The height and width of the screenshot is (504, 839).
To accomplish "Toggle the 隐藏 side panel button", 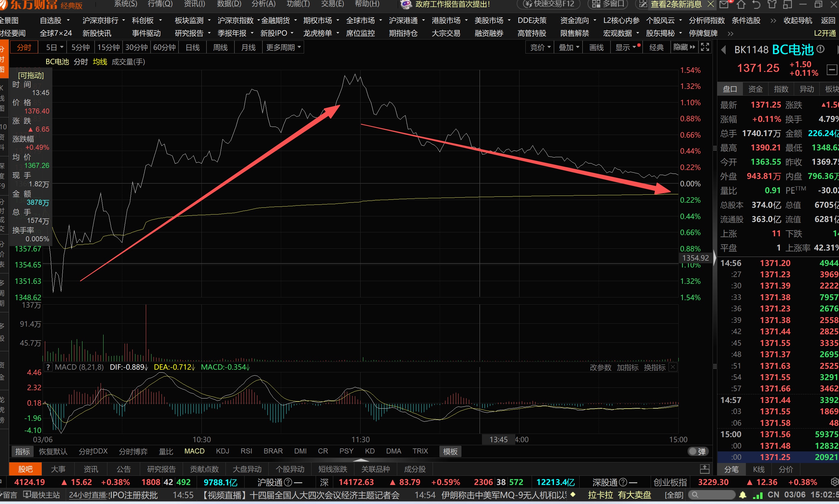I will tap(684, 47).
